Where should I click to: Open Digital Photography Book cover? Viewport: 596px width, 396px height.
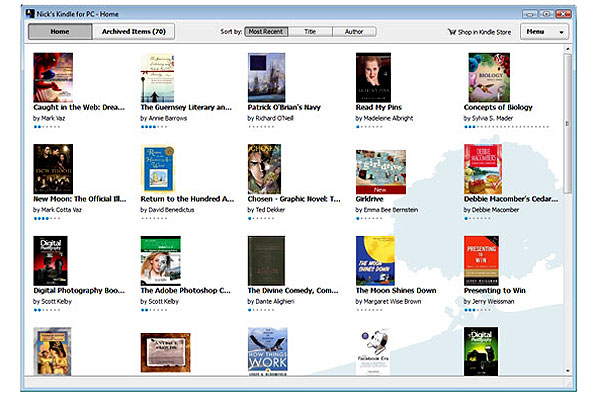(x=50, y=261)
